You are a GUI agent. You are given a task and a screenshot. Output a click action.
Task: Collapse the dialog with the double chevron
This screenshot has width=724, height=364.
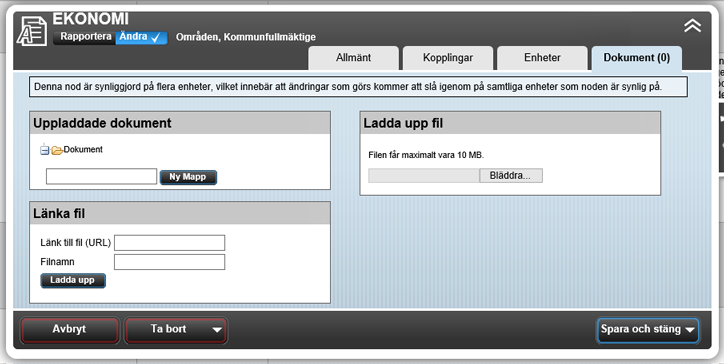(692, 26)
